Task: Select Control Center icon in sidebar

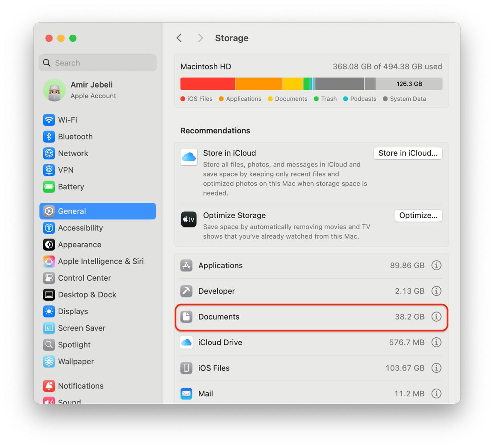Action: coord(49,278)
